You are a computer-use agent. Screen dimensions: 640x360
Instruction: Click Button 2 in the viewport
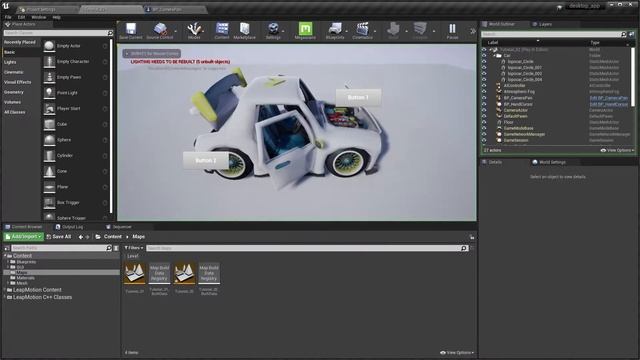point(206,160)
